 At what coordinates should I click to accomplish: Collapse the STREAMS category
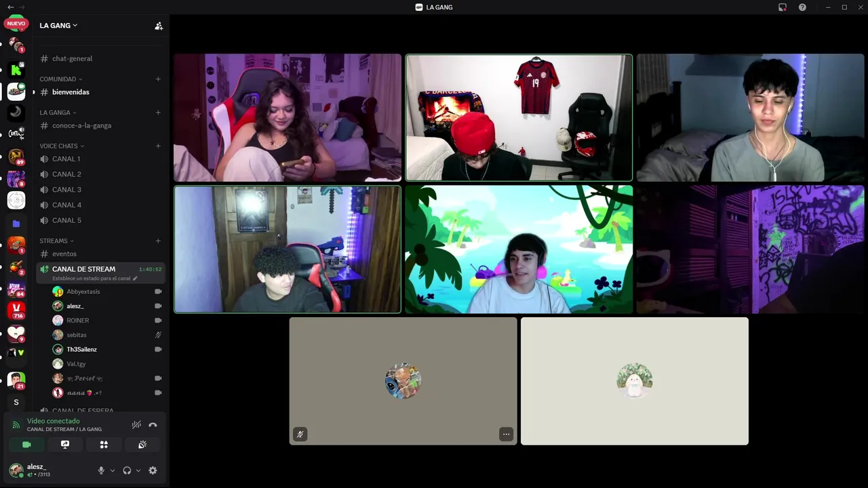[x=56, y=241]
